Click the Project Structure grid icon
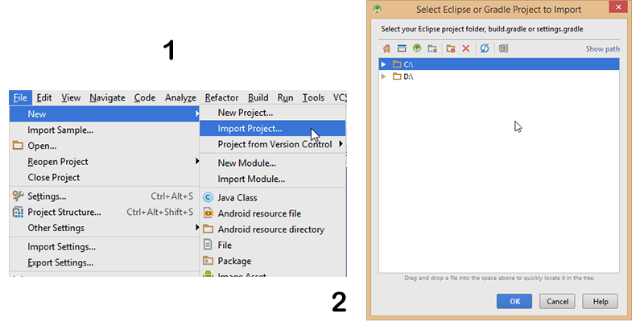 (x=18, y=212)
